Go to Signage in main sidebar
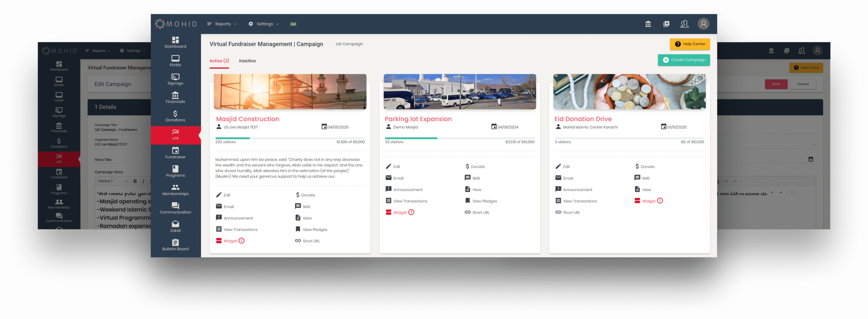The image size is (868, 319). 175,79
